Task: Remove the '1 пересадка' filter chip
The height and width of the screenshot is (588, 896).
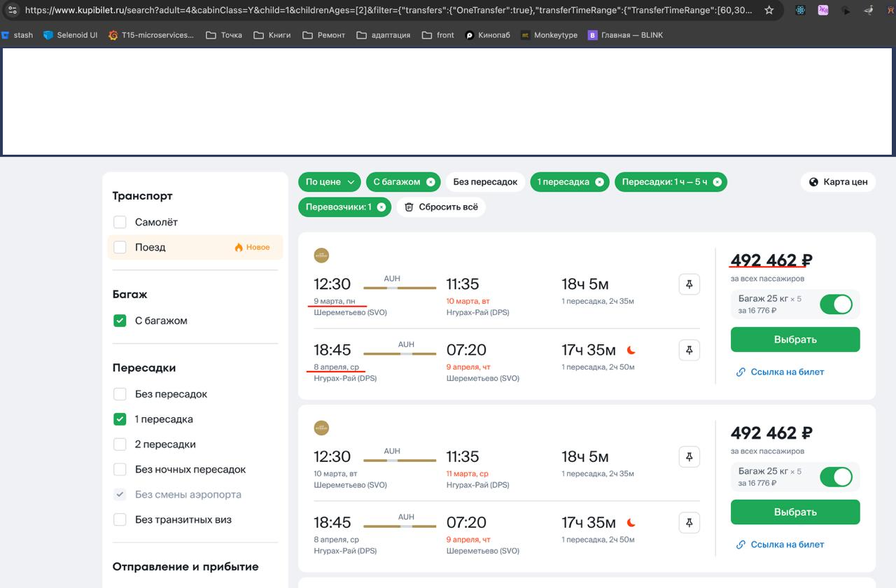Action: point(599,182)
